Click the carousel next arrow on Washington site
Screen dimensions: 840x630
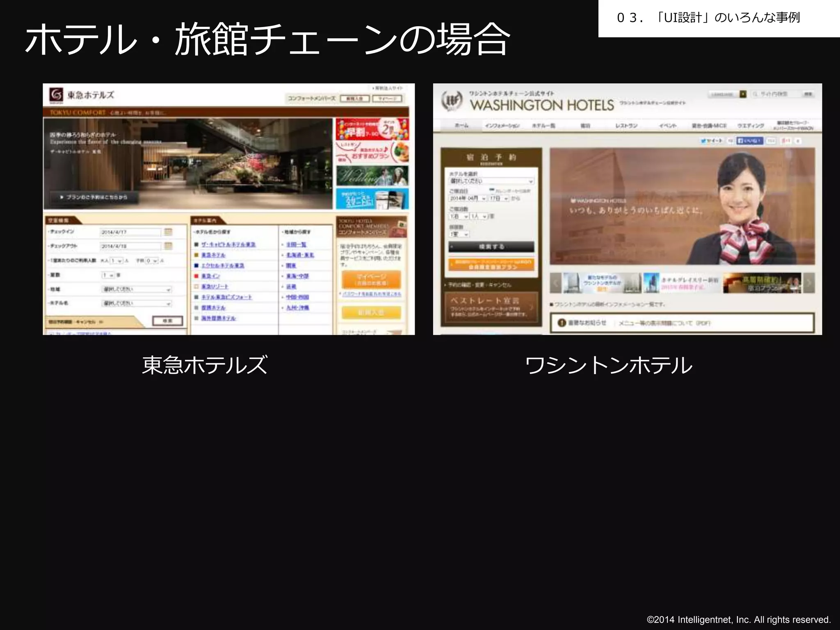pos(809,283)
